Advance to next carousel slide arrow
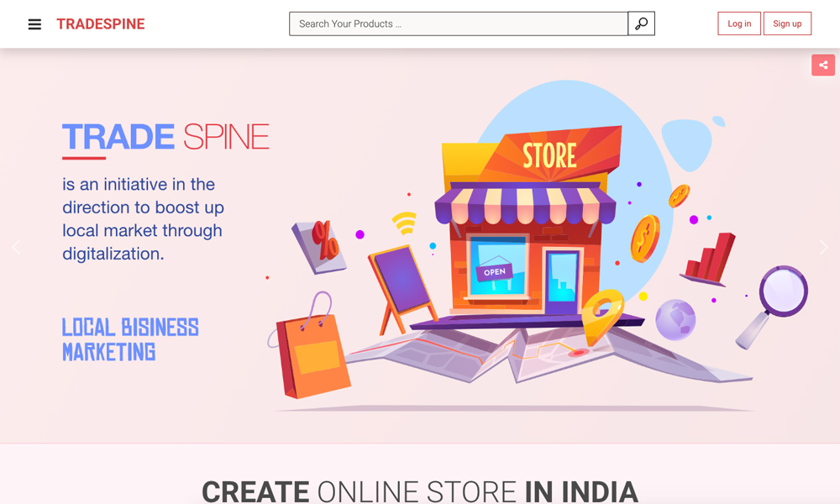The height and width of the screenshot is (504, 840). click(x=824, y=247)
